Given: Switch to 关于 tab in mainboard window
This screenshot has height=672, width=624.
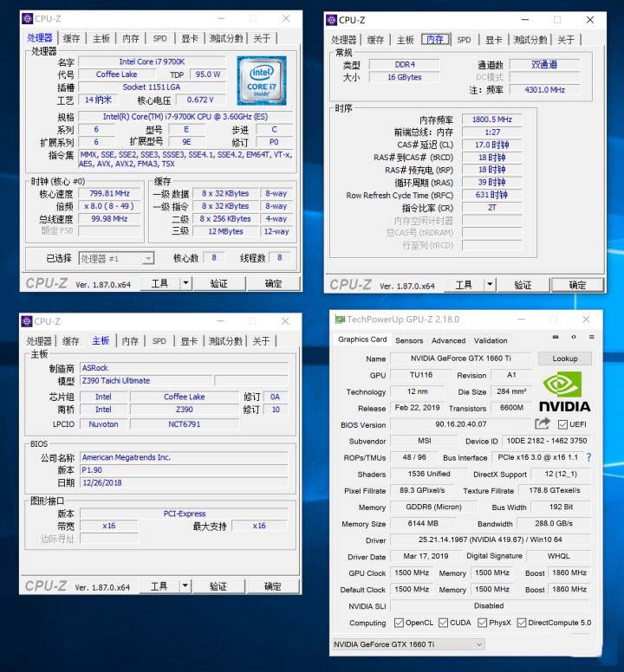Looking at the screenshot, I should (261, 341).
